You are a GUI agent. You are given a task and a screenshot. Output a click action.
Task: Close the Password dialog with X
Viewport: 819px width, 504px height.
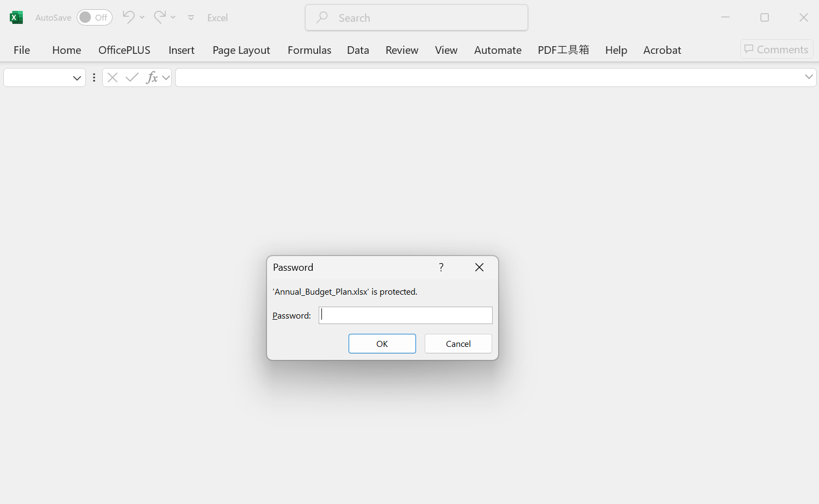(479, 267)
